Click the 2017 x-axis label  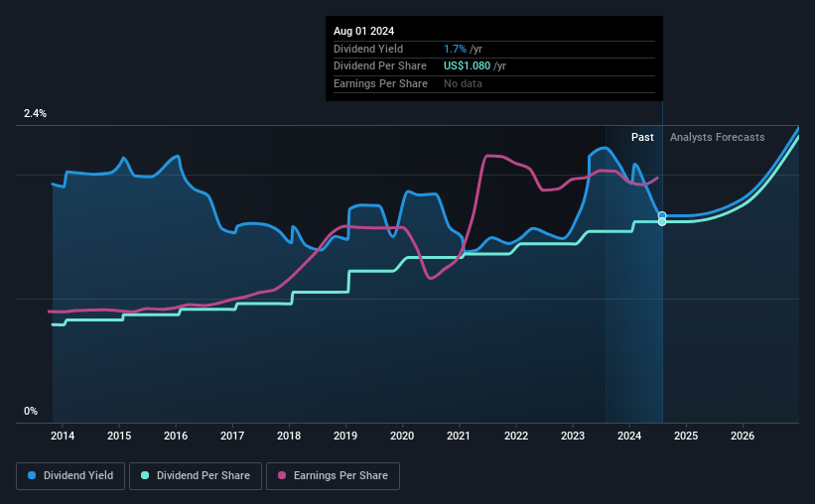click(x=232, y=436)
